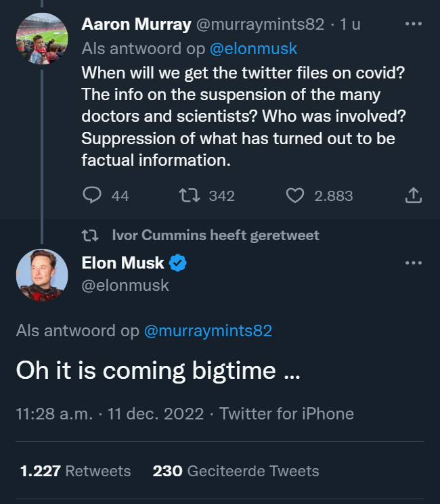The height and width of the screenshot is (504, 440).
Task: View the 1.227 Retweets list
Action: pos(76,471)
